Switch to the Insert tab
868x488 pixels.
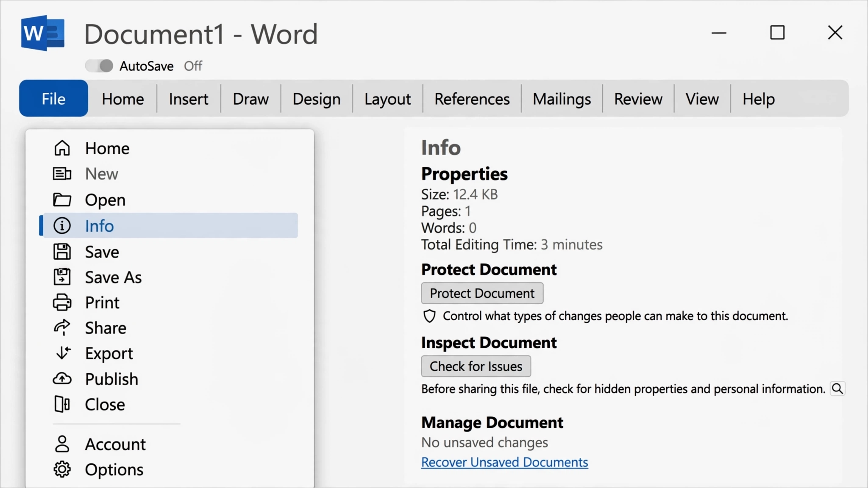[189, 99]
